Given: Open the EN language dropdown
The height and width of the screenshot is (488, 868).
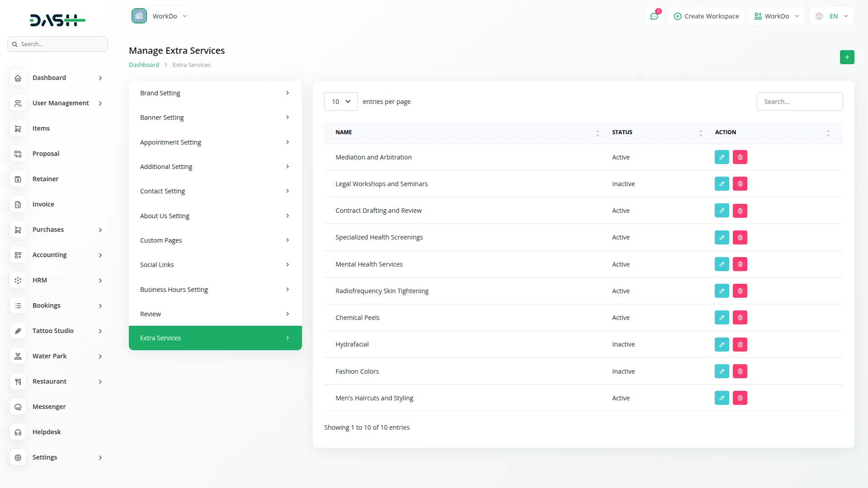Looking at the screenshot, I should 833,16.
